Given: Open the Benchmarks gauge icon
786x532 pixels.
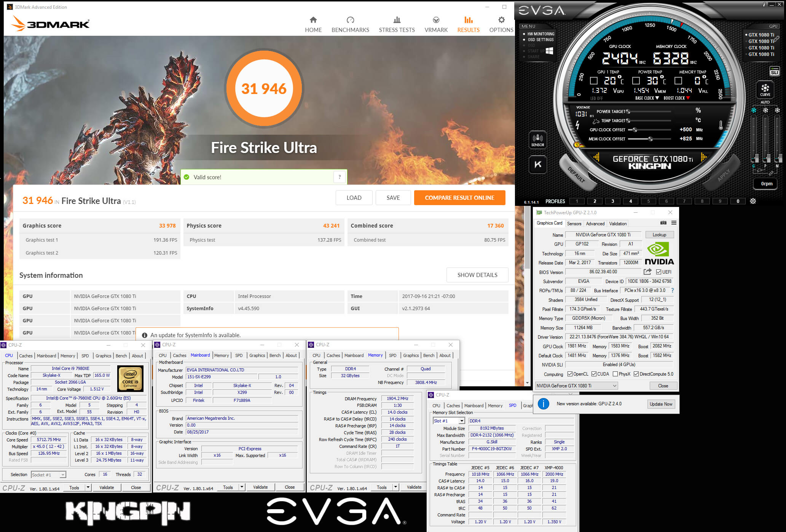Looking at the screenshot, I should [x=350, y=20].
